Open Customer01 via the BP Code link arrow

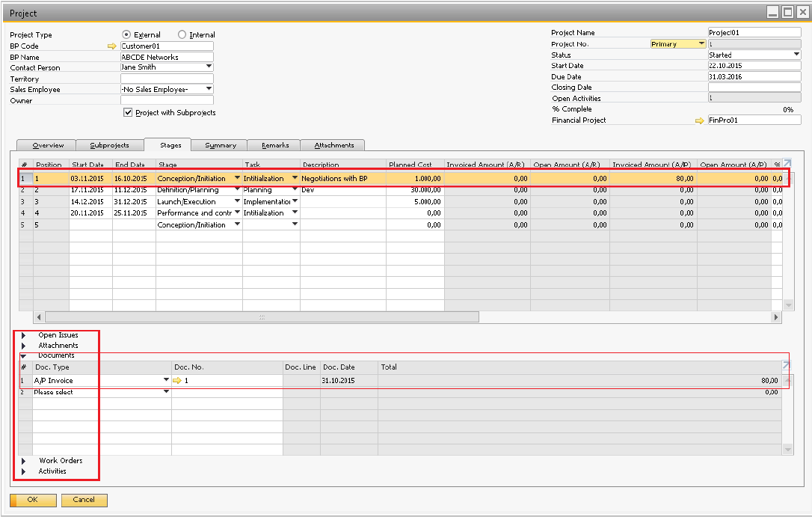click(x=111, y=46)
